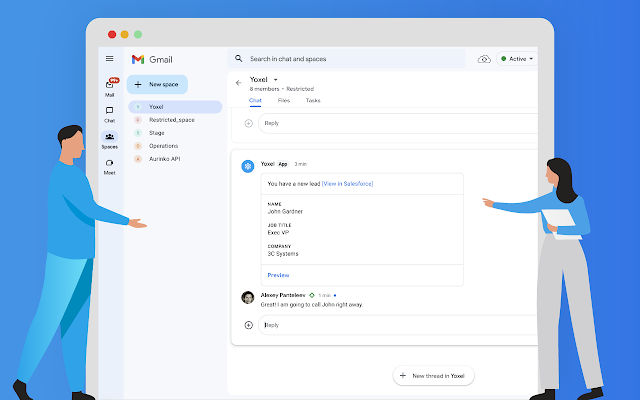Click the upper Reply input field
Screen dimensions: 640x400
[x=398, y=123]
